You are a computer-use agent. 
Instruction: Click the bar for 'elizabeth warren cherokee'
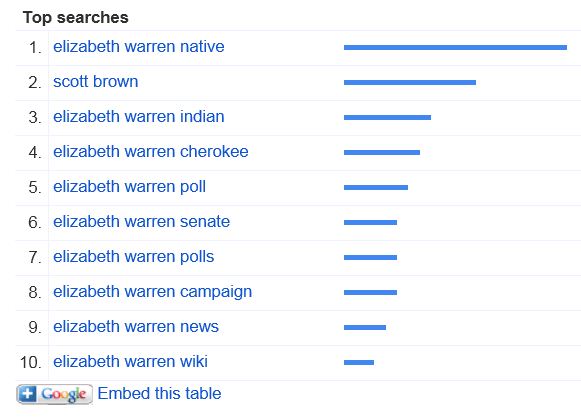pos(382,152)
